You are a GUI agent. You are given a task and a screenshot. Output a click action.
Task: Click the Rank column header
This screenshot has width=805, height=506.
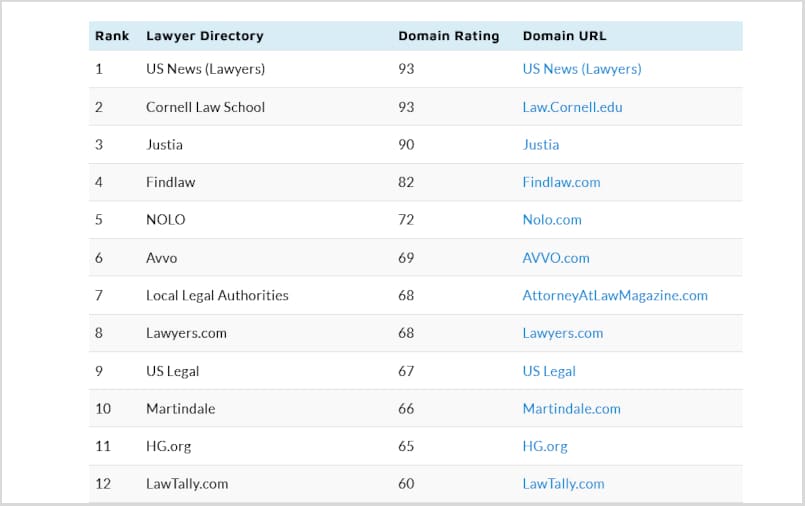click(112, 36)
